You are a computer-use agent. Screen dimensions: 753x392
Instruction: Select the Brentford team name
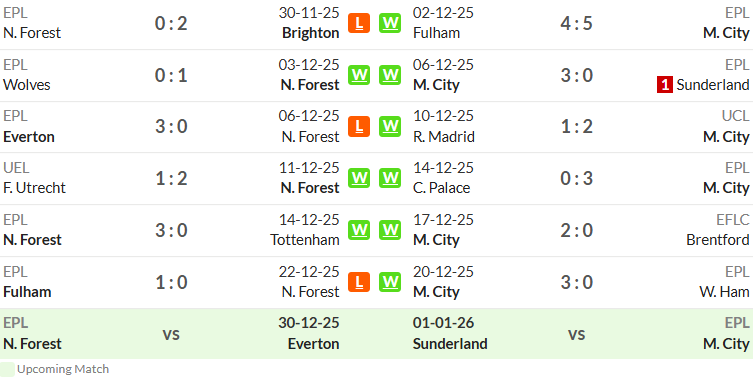[717, 240]
